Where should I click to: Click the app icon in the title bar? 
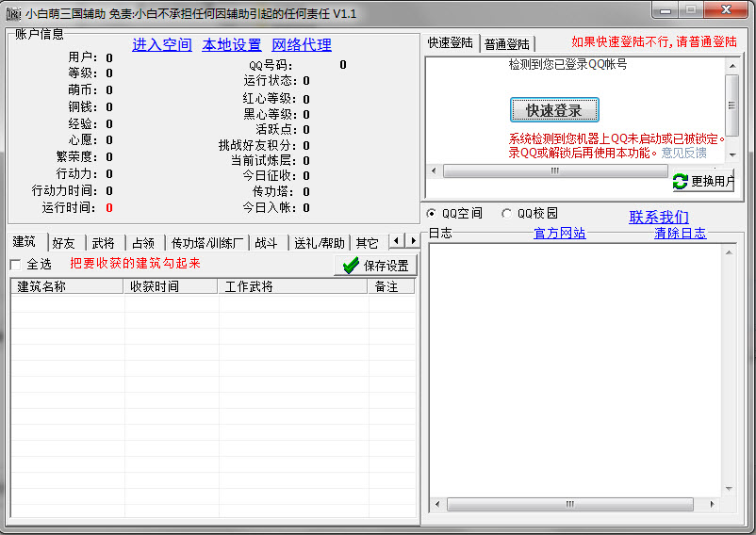(x=13, y=12)
